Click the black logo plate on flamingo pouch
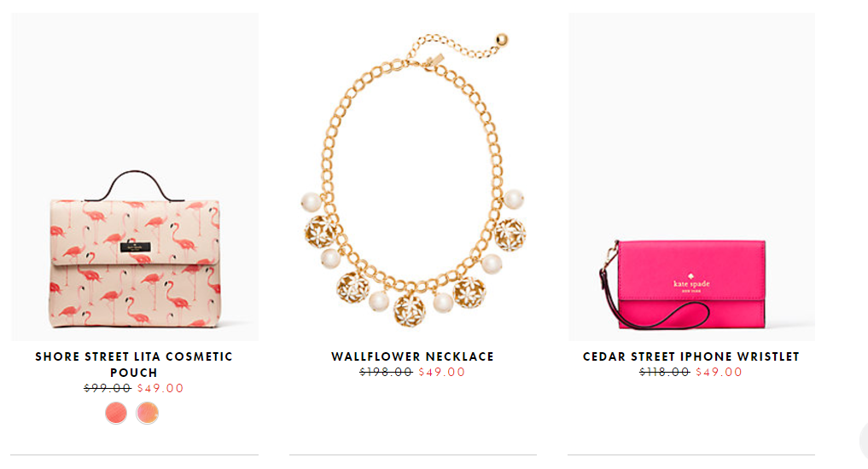This screenshot has width=868, height=469. click(136, 246)
